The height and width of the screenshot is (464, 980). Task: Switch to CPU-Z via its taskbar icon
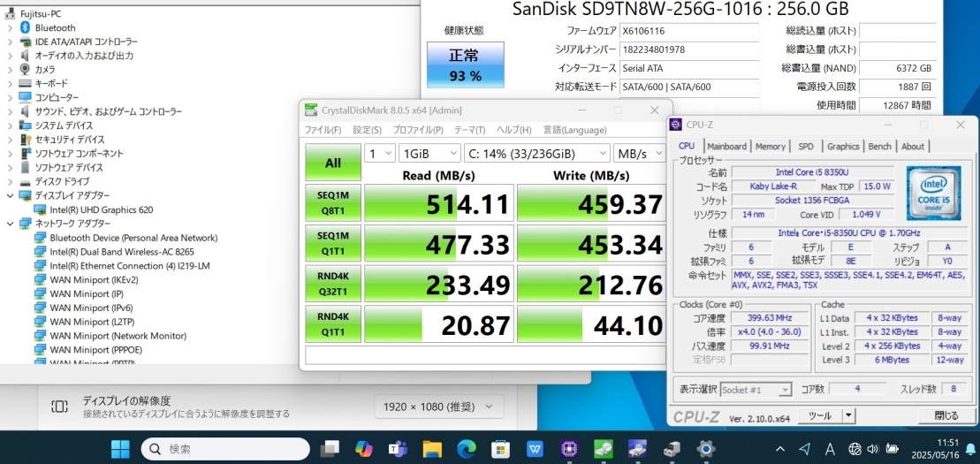569,448
